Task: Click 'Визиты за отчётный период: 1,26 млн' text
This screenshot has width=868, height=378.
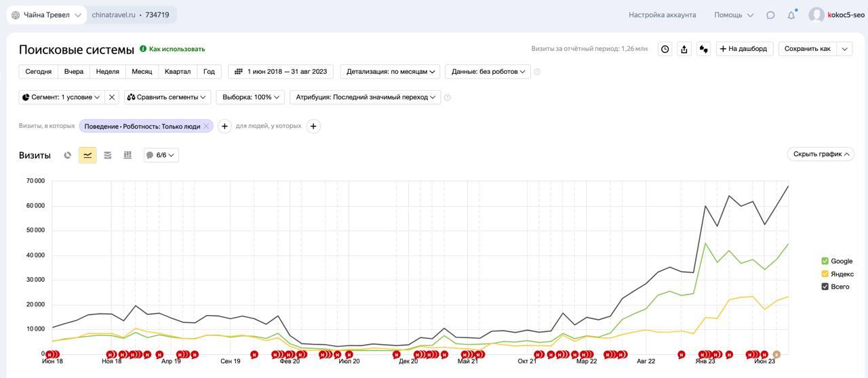Action: [589, 49]
